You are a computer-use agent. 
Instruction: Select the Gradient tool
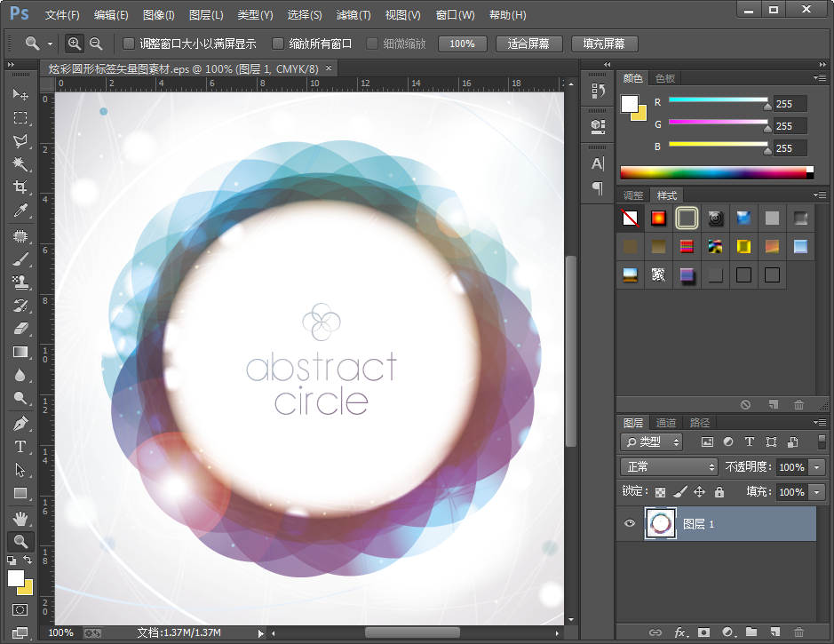(x=20, y=352)
